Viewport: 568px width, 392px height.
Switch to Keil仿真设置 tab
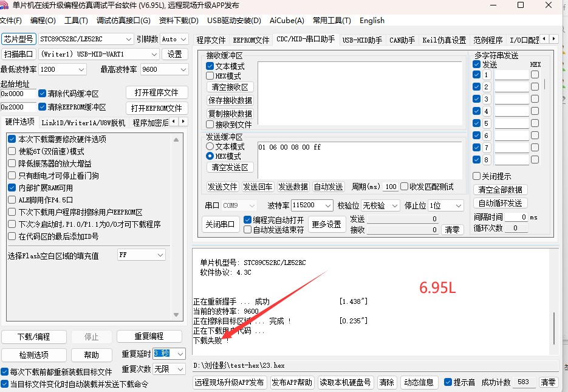point(444,40)
